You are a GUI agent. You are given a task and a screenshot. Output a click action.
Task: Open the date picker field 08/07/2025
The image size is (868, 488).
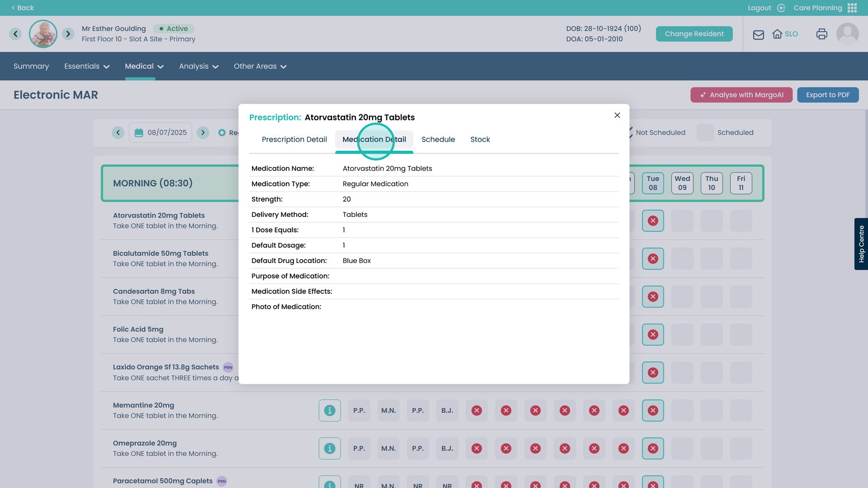(x=161, y=132)
